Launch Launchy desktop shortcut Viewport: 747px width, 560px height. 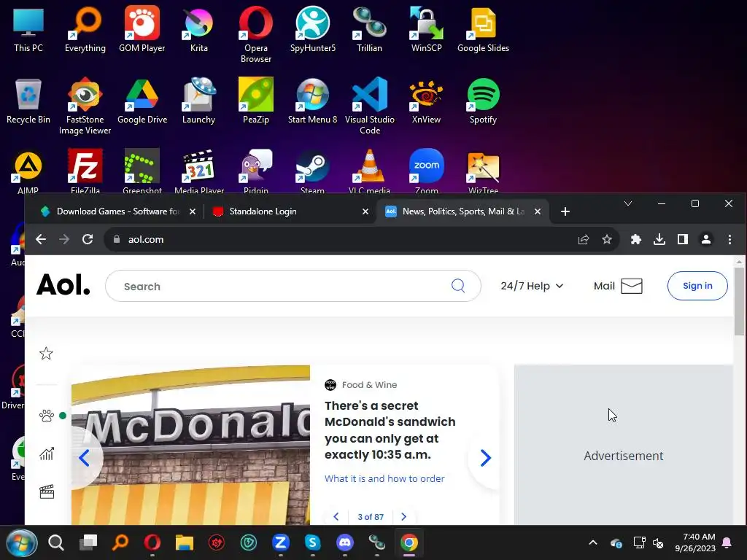[198, 101]
